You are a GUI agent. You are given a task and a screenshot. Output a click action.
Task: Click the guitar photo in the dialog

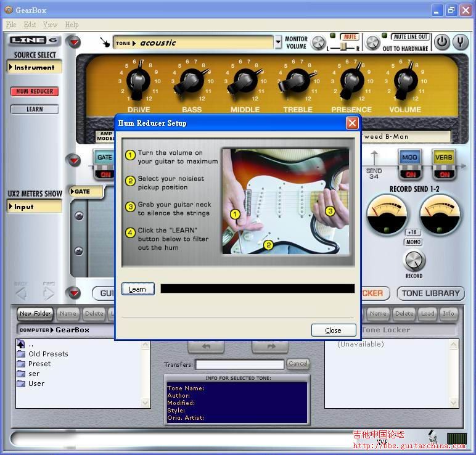point(285,201)
